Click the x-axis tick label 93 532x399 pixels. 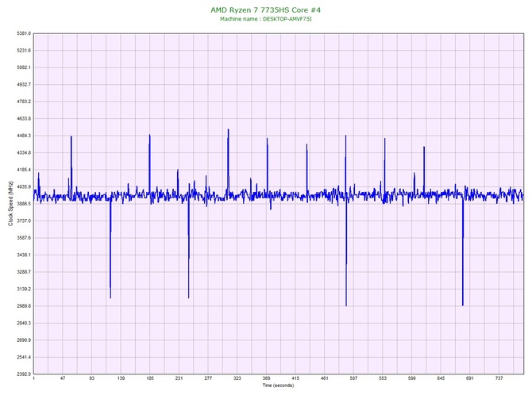pos(91,378)
